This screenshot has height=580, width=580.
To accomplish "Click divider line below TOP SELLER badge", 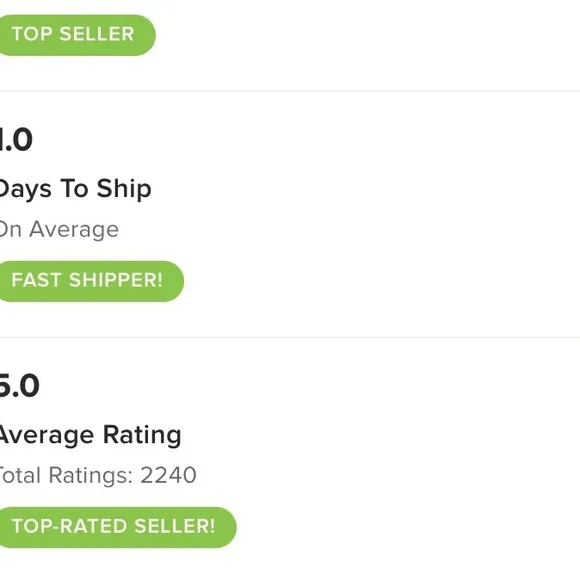I will tap(290, 91).
